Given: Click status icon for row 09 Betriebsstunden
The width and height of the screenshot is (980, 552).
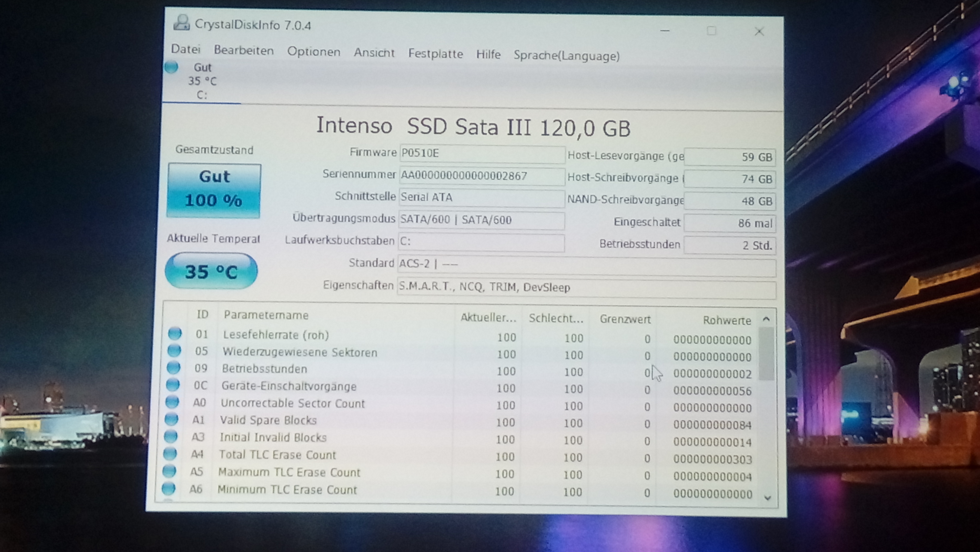Looking at the screenshot, I should [174, 367].
